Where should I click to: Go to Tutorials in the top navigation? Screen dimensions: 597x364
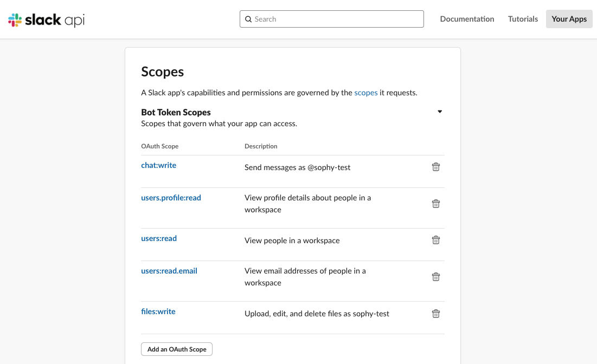[x=523, y=19]
